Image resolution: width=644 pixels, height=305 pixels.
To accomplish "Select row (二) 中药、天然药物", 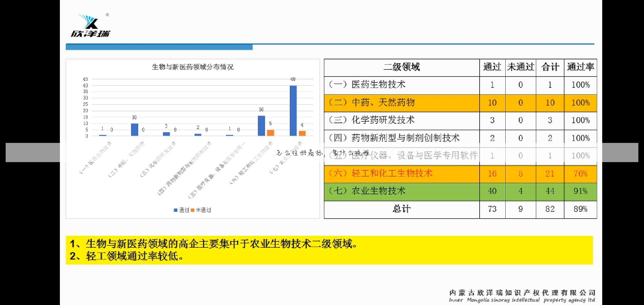I will coord(460,103).
